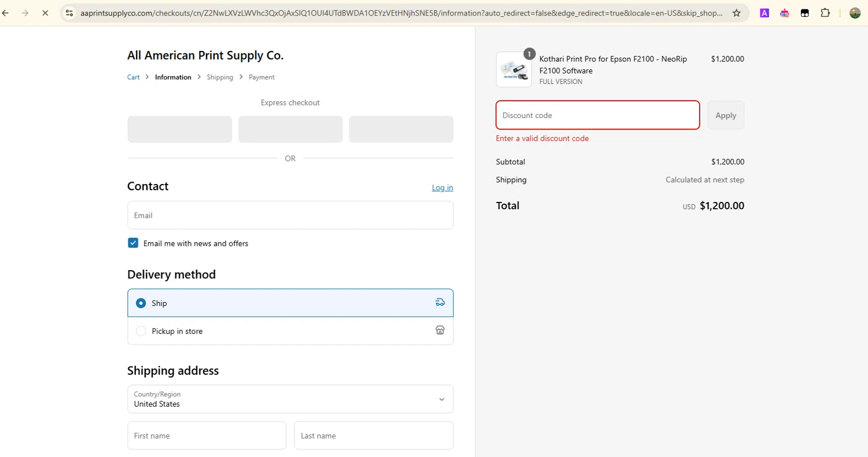Screen dimensions: 868x457
Task: Bookmark this page with the star icon
Action: pyautogui.click(x=737, y=13)
